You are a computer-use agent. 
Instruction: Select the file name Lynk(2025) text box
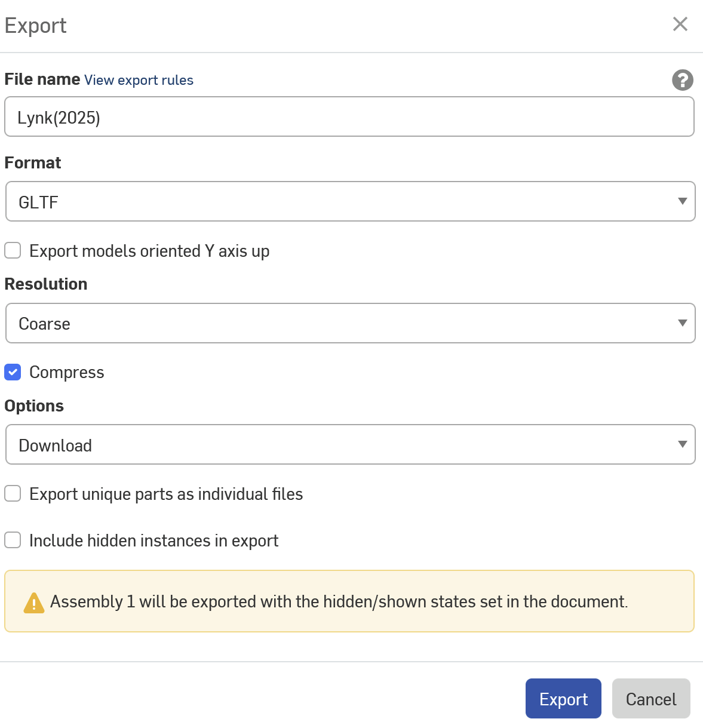[x=350, y=116]
